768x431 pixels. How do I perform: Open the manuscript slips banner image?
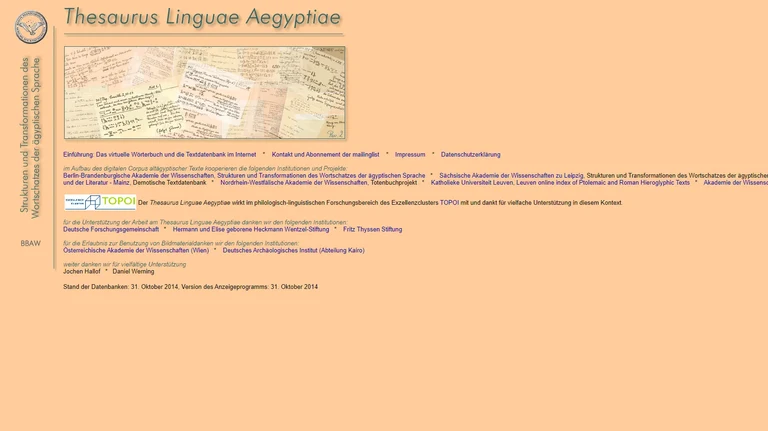point(204,92)
